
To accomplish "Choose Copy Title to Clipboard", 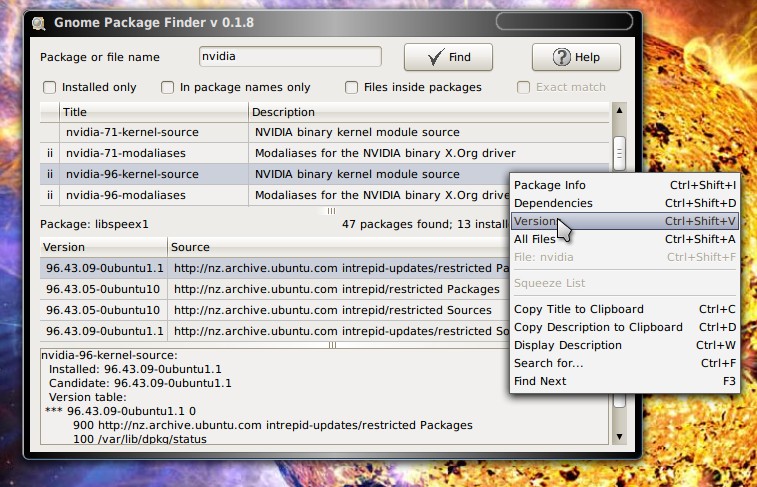I will tap(625, 309).
